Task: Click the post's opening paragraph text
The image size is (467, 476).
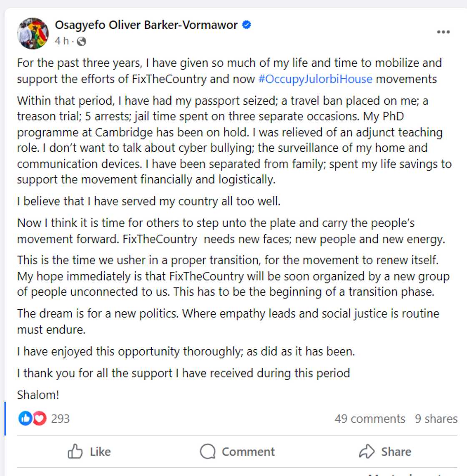Action: pos(229,71)
